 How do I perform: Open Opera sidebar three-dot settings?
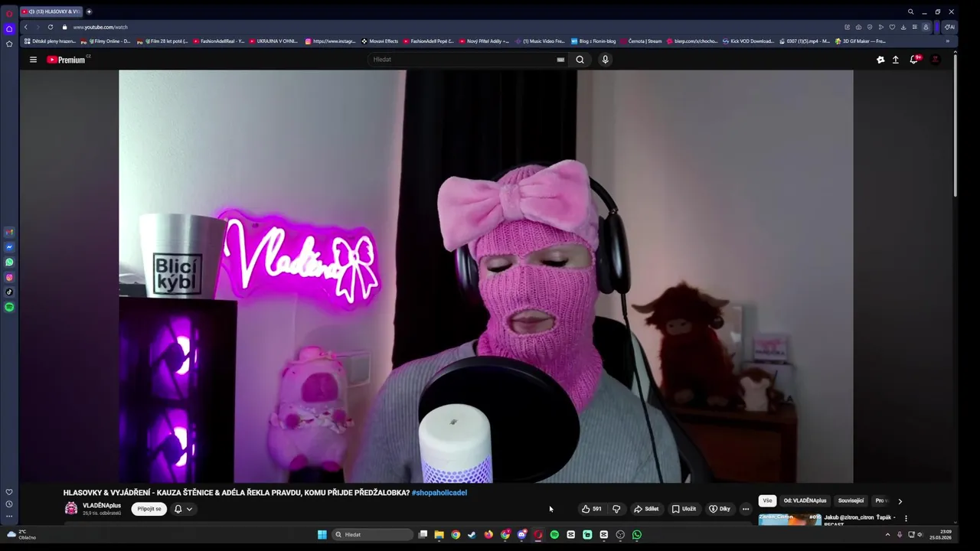pyautogui.click(x=9, y=516)
